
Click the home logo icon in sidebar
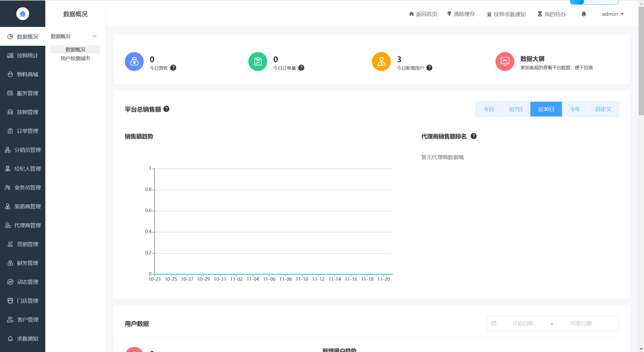click(23, 14)
